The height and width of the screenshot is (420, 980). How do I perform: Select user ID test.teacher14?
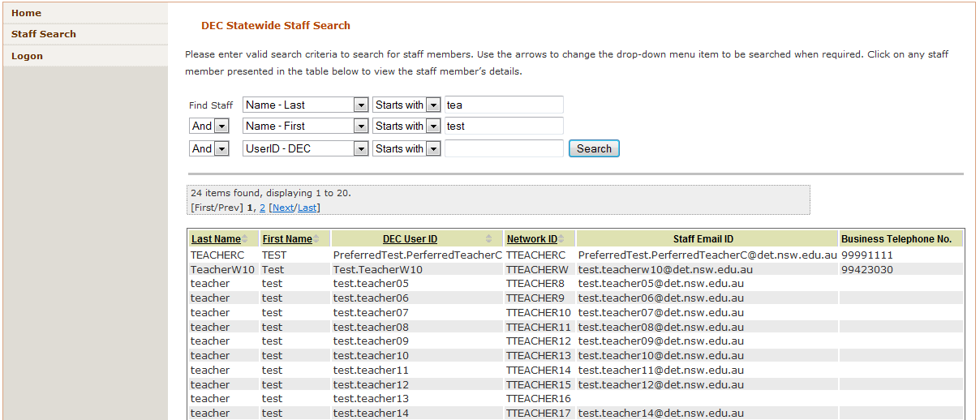click(x=371, y=413)
